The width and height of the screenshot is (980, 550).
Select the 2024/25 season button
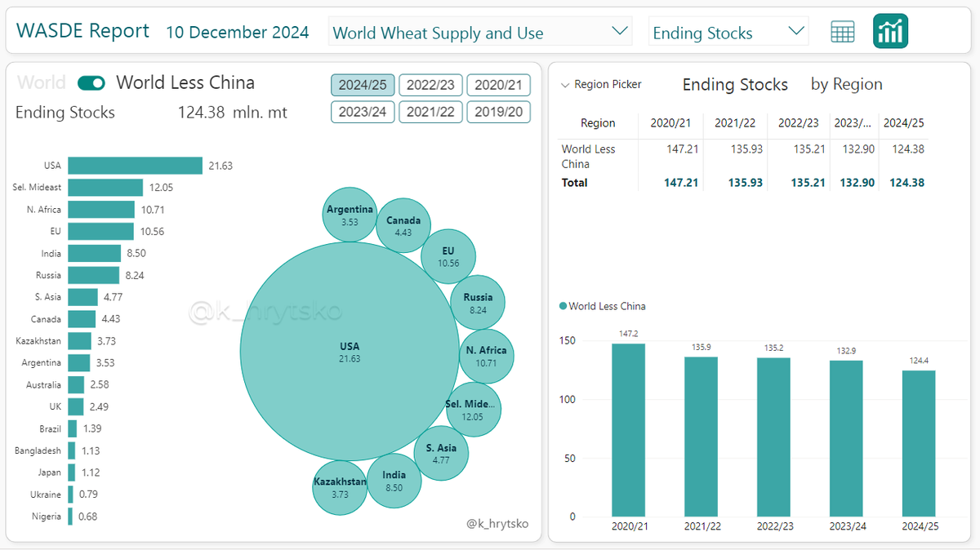click(363, 84)
